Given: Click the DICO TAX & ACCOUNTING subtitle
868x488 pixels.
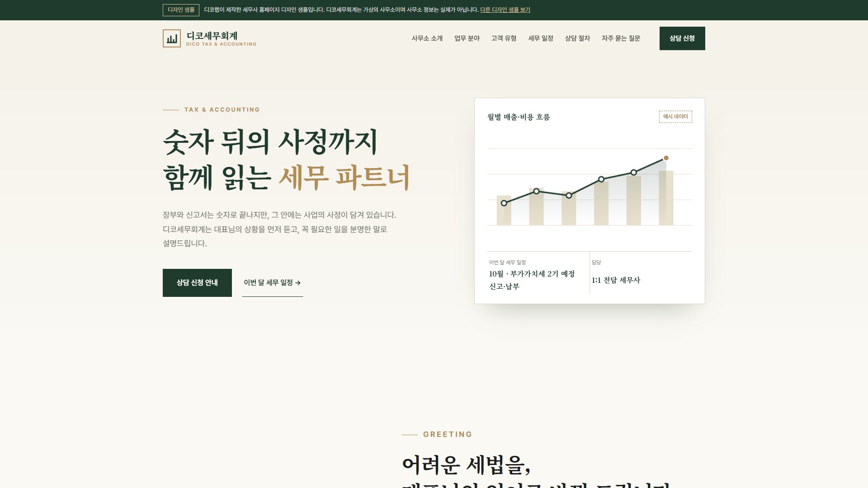Looking at the screenshot, I should click(x=221, y=44).
